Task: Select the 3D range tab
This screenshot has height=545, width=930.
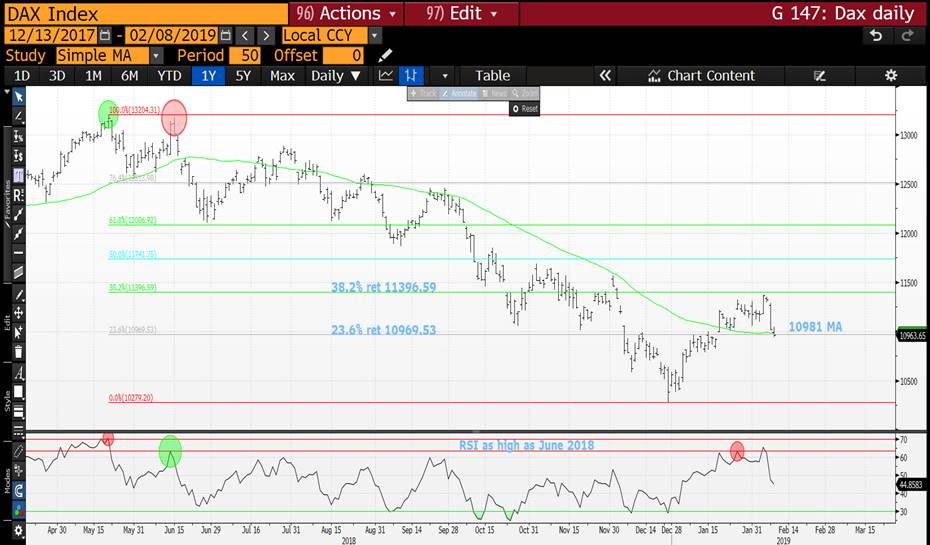Action: pyautogui.click(x=57, y=76)
